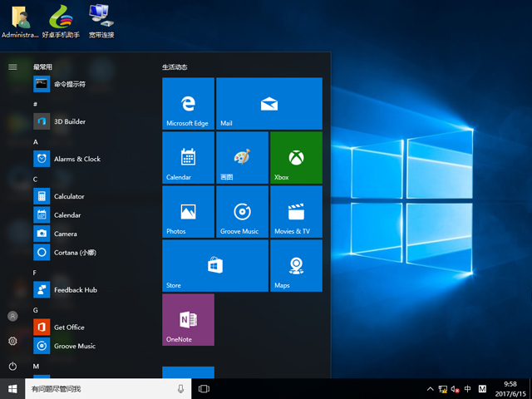Open the Photos tile

[188, 211]
